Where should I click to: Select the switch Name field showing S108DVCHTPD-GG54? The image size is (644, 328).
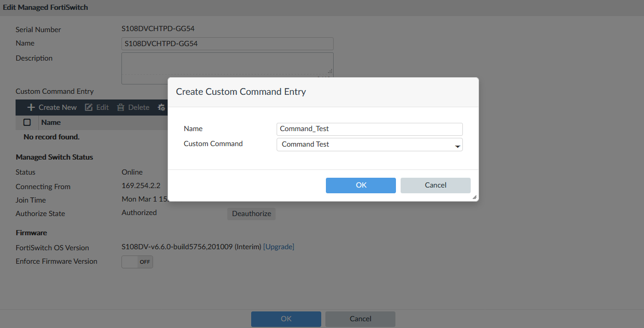[227, 44]
